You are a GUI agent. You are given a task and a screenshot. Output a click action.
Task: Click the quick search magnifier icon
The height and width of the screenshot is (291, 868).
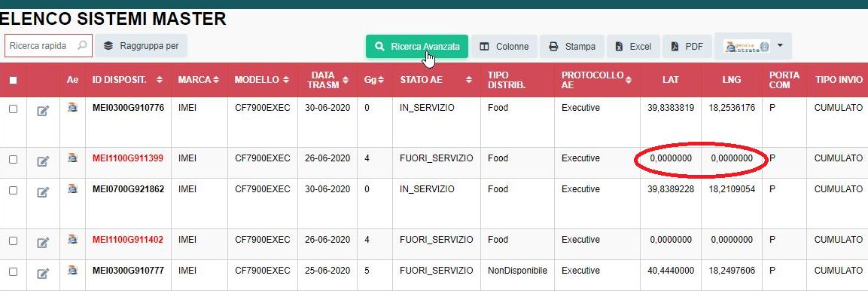pyautogui.click(x=82, y=45)
